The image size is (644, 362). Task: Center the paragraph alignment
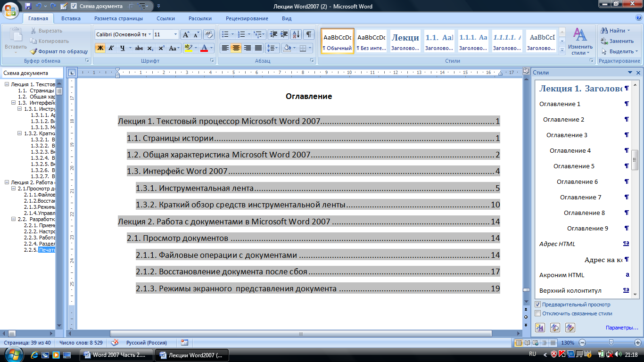point(236,48)
